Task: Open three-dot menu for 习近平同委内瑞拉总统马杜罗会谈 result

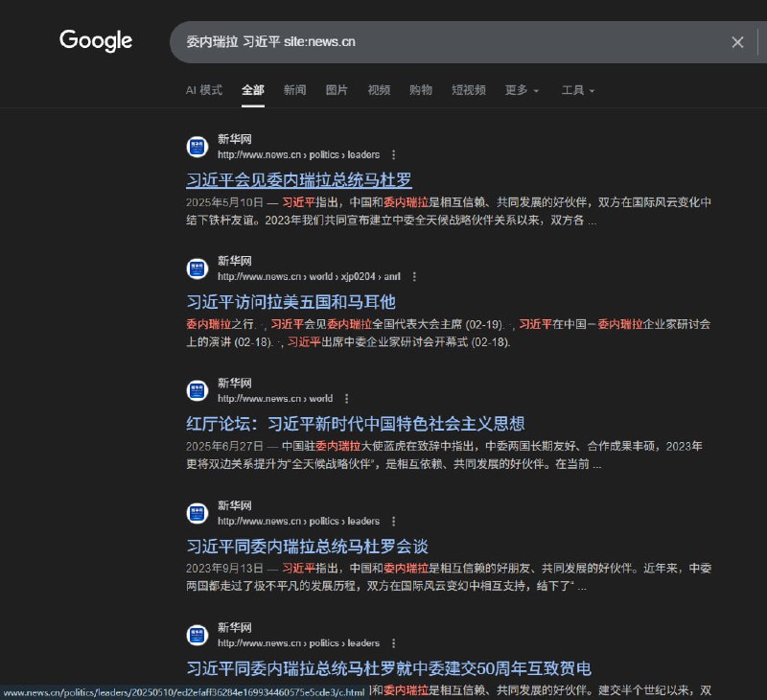Action: 394,521
